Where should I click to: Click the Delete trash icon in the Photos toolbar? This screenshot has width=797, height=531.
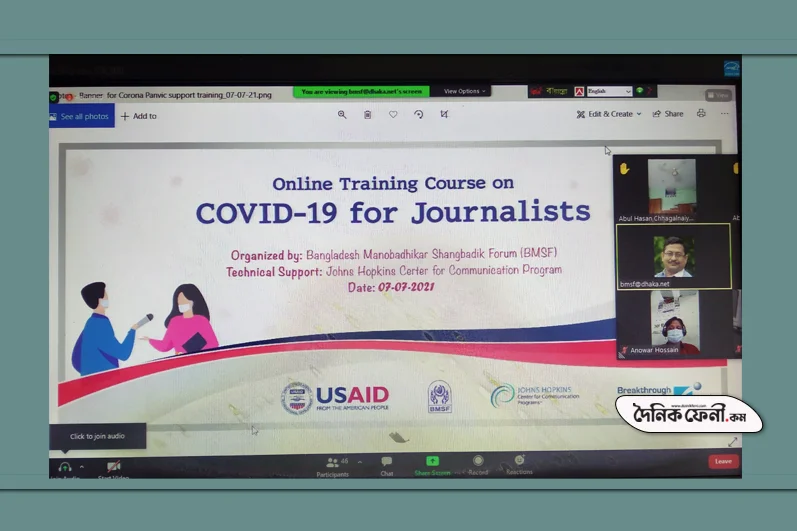click(367, 114)
